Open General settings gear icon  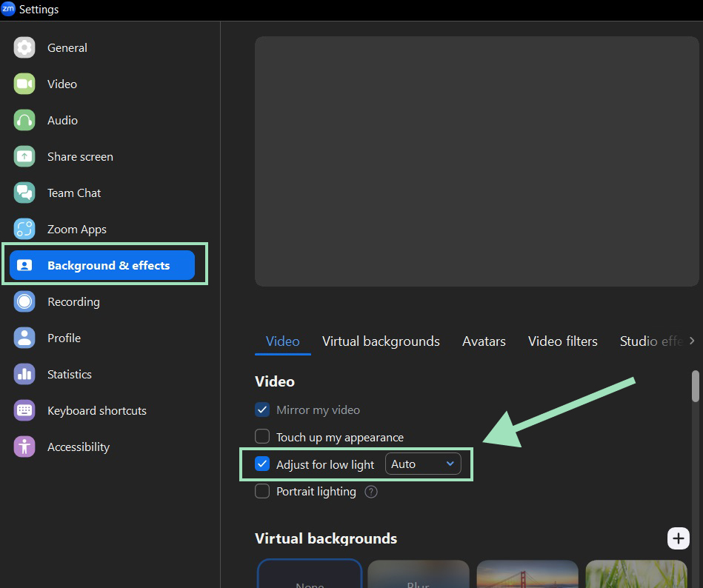coord(24,47)
